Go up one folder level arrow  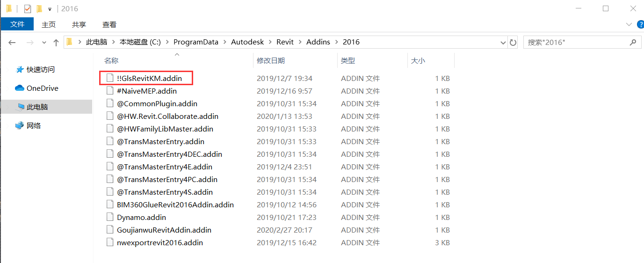(x=56, y=42)
